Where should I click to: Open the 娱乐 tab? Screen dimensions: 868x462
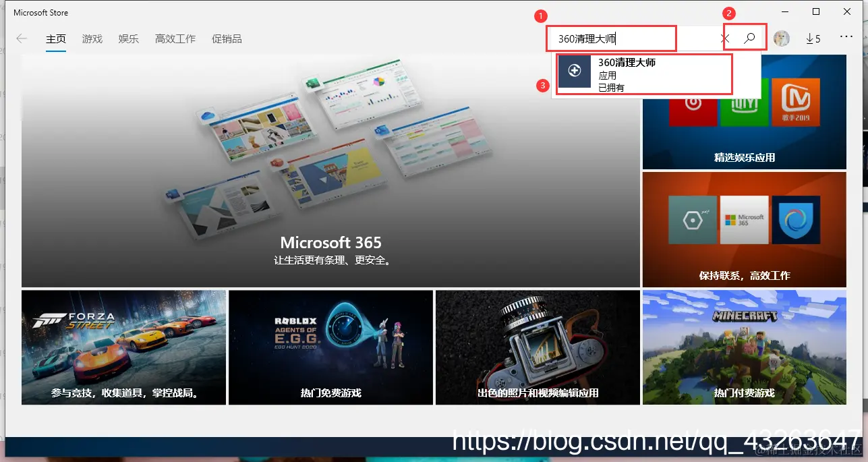(129, 39)
